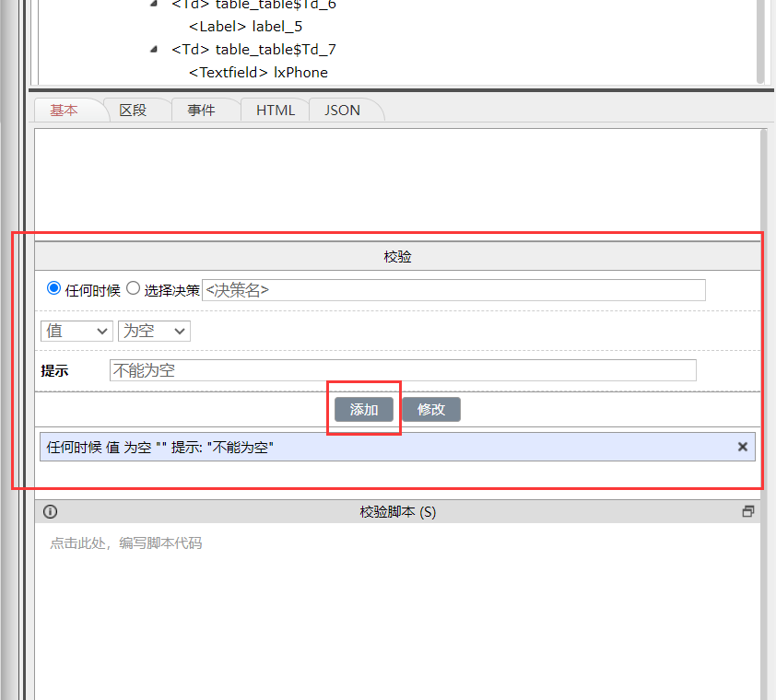Screen dimensions: 776x700
Task: Open the 为空 dropdown
Action: tap(153, 331)
